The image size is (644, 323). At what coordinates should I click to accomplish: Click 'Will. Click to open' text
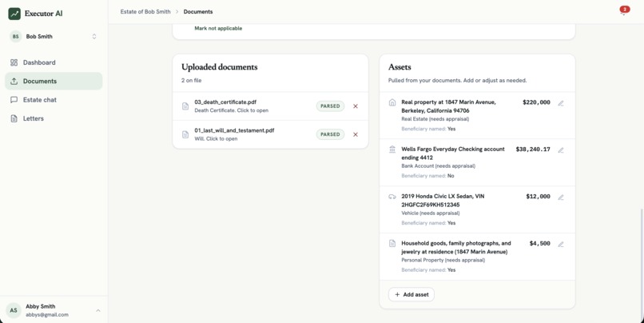point(216,139)
